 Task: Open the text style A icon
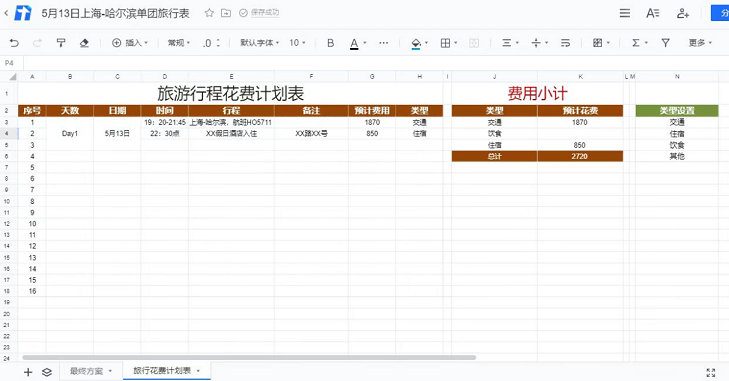coord(653,13)
